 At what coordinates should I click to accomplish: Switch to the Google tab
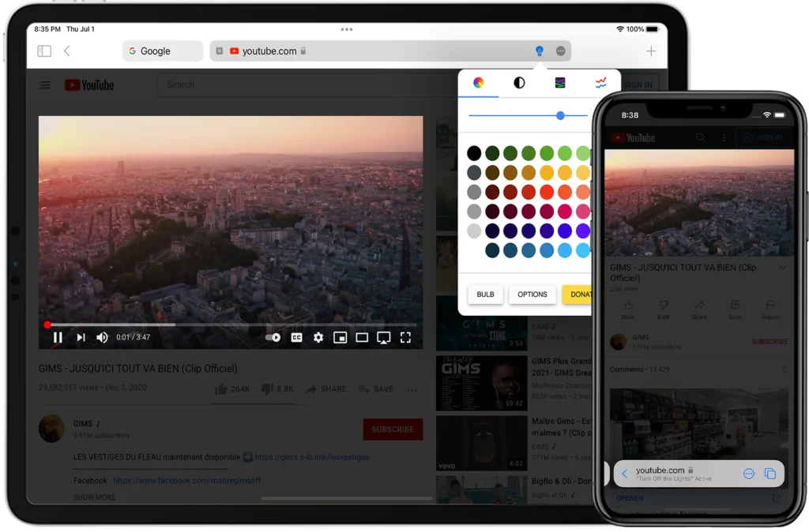tap(162, 51)
